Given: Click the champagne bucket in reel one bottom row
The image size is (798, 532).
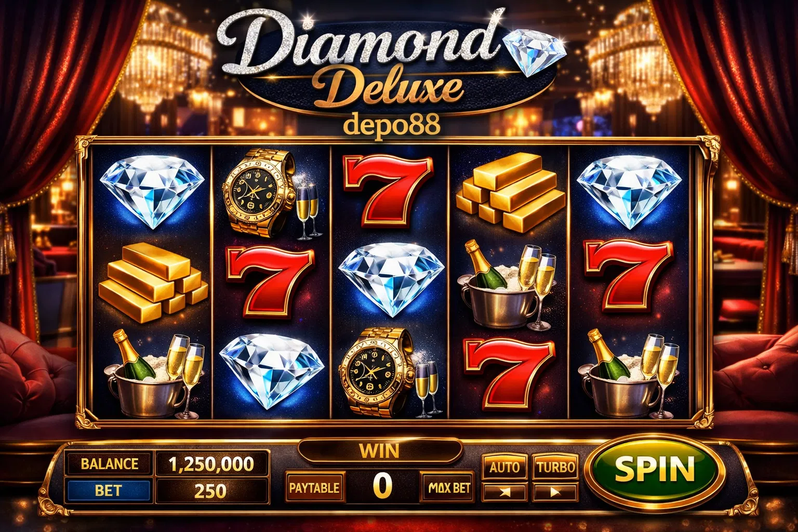Looking at the screenshot, I should [153, 374].
